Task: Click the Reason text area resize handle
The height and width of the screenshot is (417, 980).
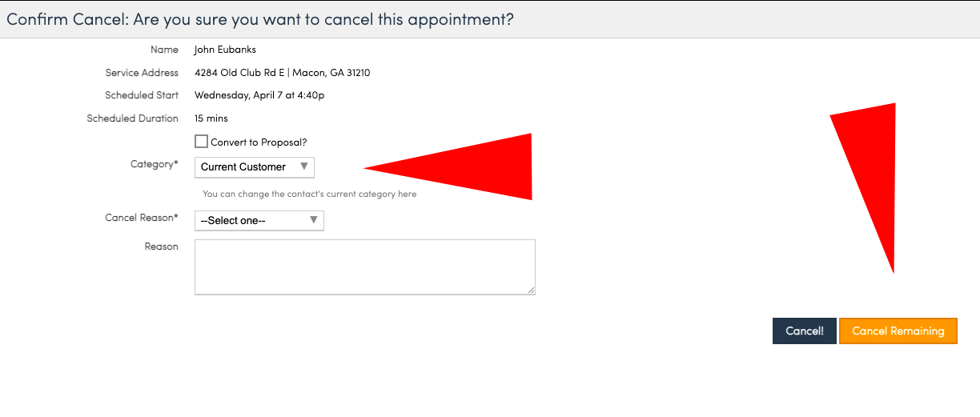Action: [x=531, y=290]
